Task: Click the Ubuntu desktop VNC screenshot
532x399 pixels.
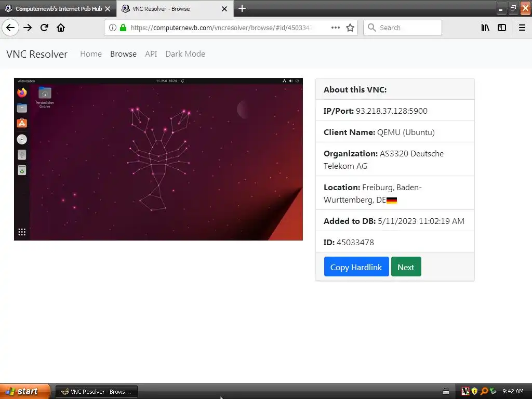Action: click(158, 159)
